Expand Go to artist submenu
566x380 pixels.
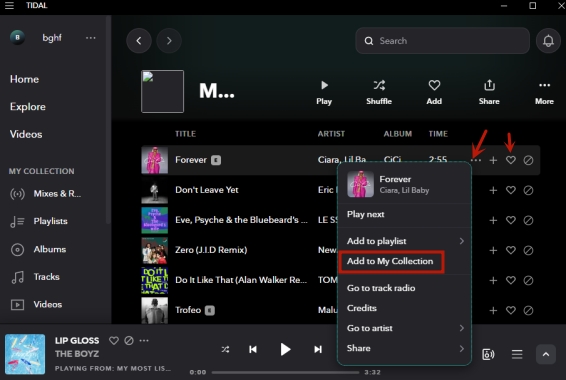click(x=404, y=328)
